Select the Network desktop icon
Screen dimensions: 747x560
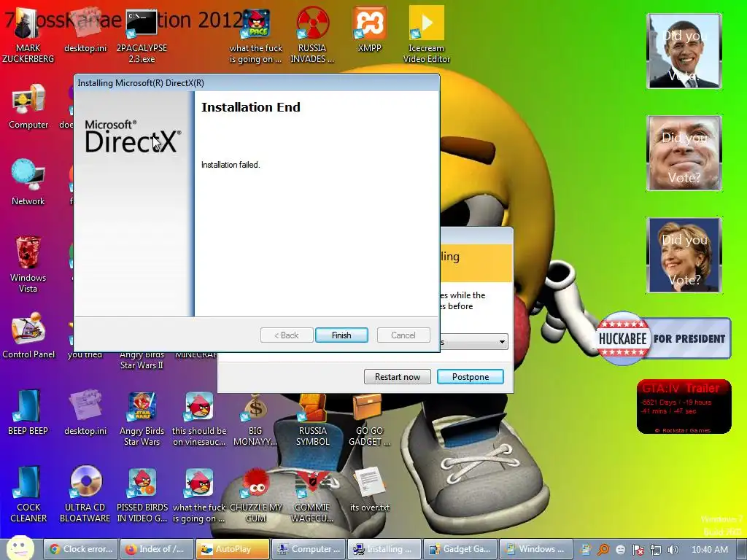pyautogui.click(x=28, y=182)
